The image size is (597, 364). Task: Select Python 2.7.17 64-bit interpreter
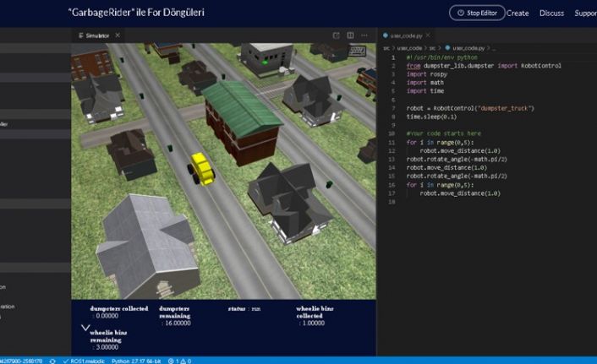pos(135,360)
